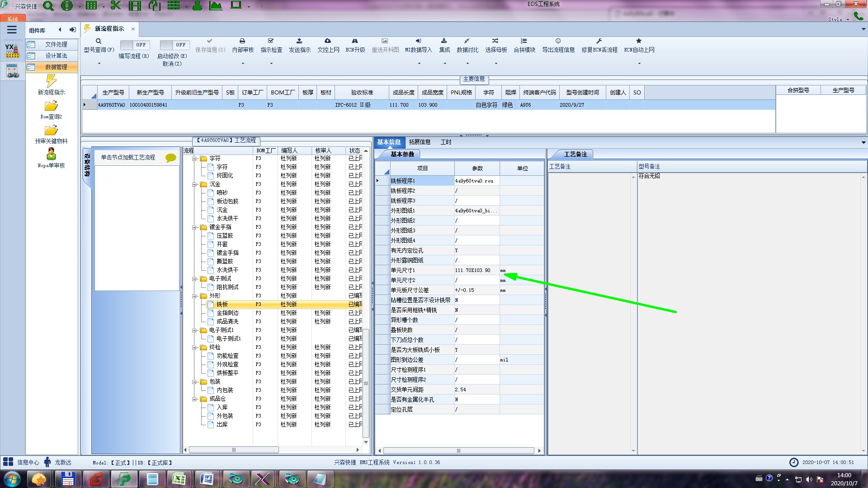Toggle the 编写流程 OFF switch
This screenshot has width=868, height=488.
pos(135,45)
